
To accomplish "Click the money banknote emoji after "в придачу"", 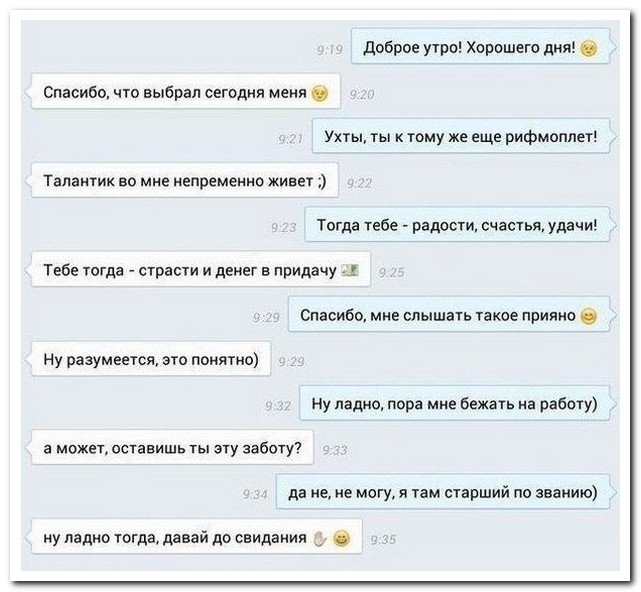I will [x=351, y=270].
